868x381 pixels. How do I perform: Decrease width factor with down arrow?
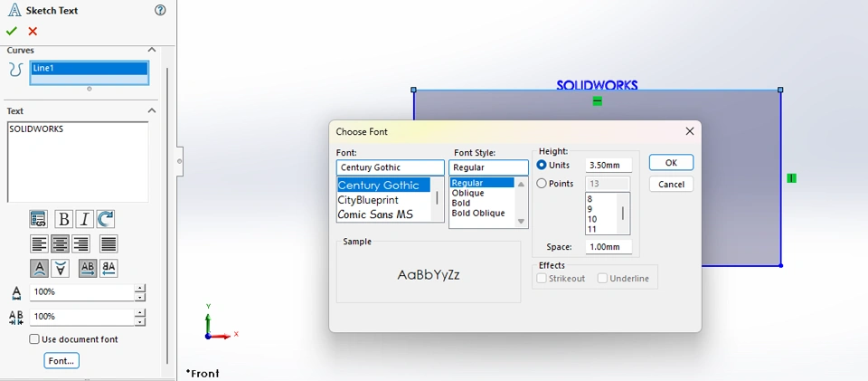(140, 296)
